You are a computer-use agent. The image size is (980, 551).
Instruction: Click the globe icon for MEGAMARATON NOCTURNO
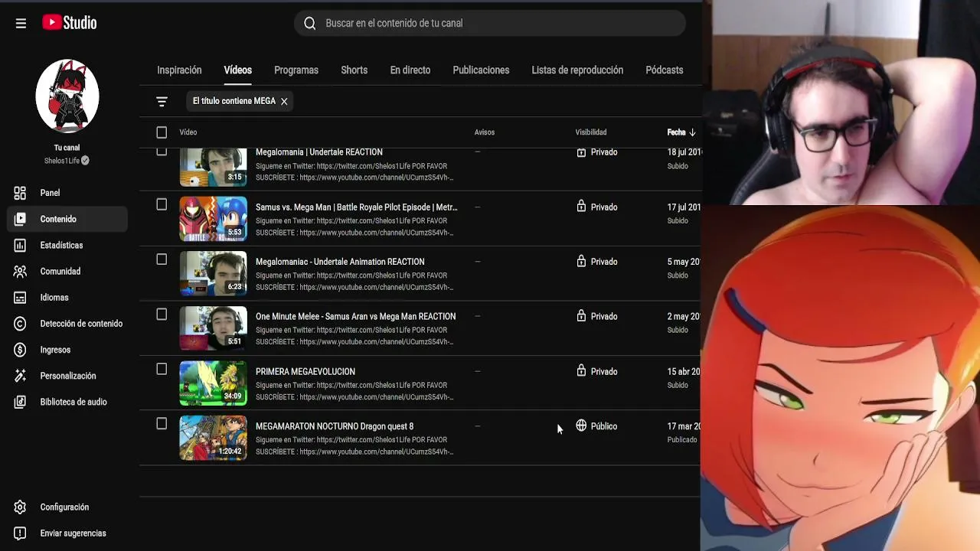tap(581, 425)
